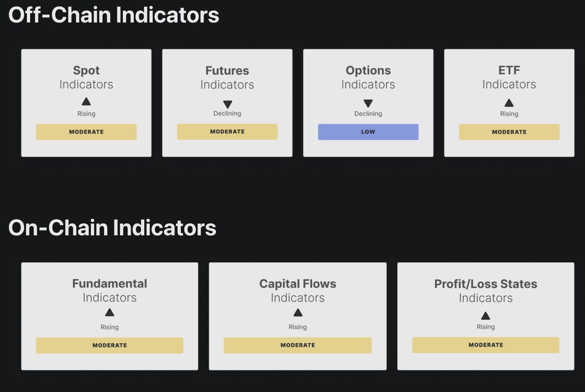Click the declining arrow on Options Indicators
Screen dimensions: 585x392
(368, 104)
